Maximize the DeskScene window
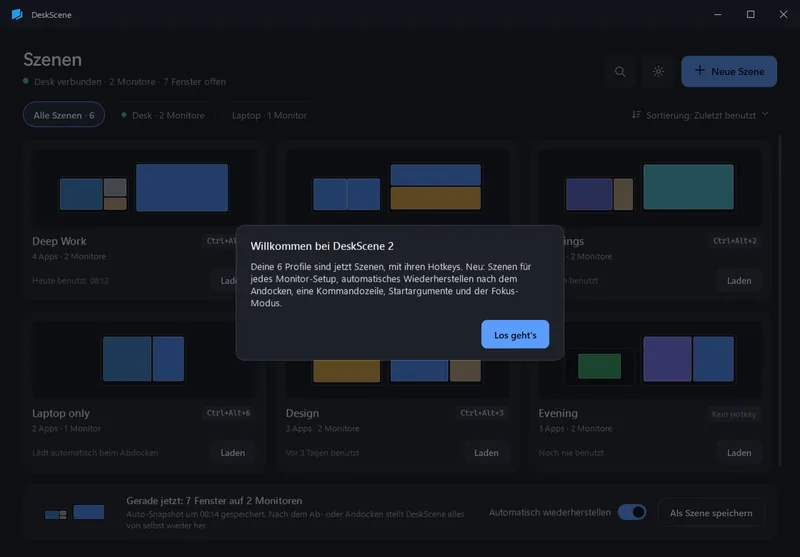This screenshot has width=800, height=557. (751, 14)
